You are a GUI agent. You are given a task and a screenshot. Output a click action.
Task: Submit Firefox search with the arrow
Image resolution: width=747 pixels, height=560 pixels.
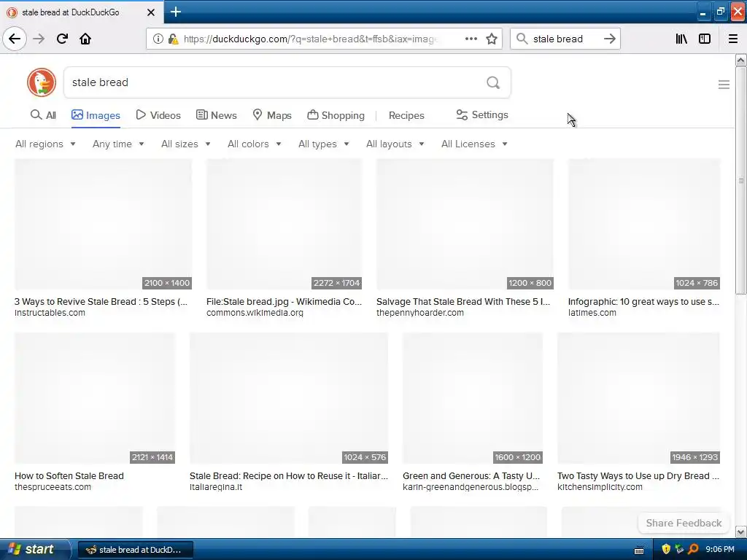point(609,39)
